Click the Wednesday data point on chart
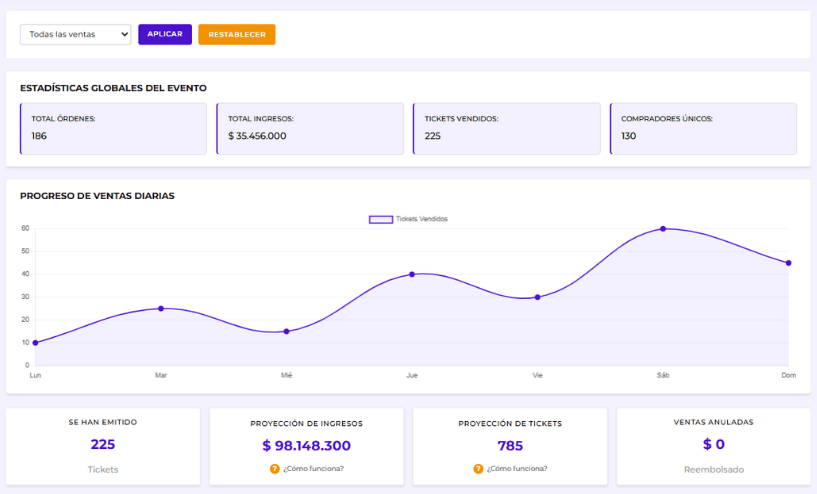Viewport: 817px width, 494px height. tap(286, 331)
